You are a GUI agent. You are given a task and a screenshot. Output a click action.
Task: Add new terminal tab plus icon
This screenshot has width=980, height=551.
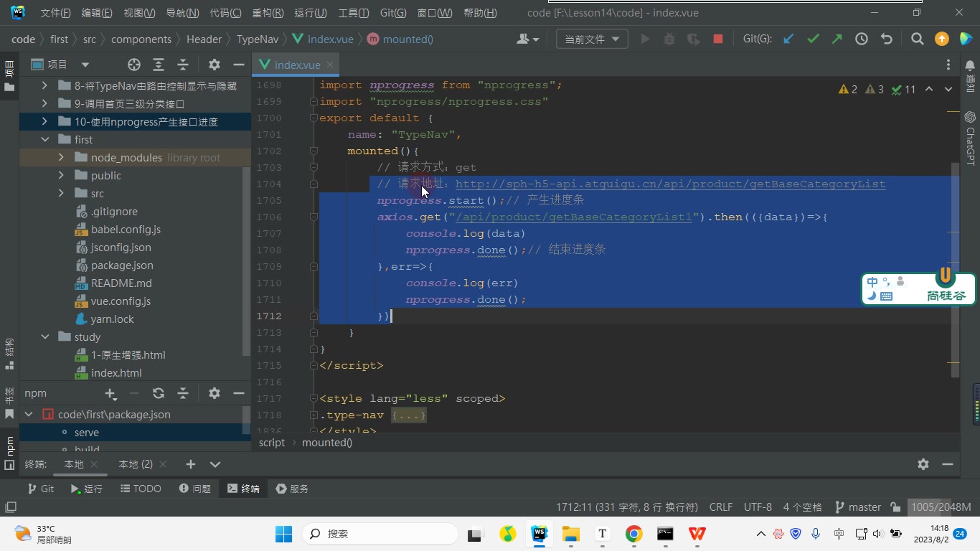[190, 464]
